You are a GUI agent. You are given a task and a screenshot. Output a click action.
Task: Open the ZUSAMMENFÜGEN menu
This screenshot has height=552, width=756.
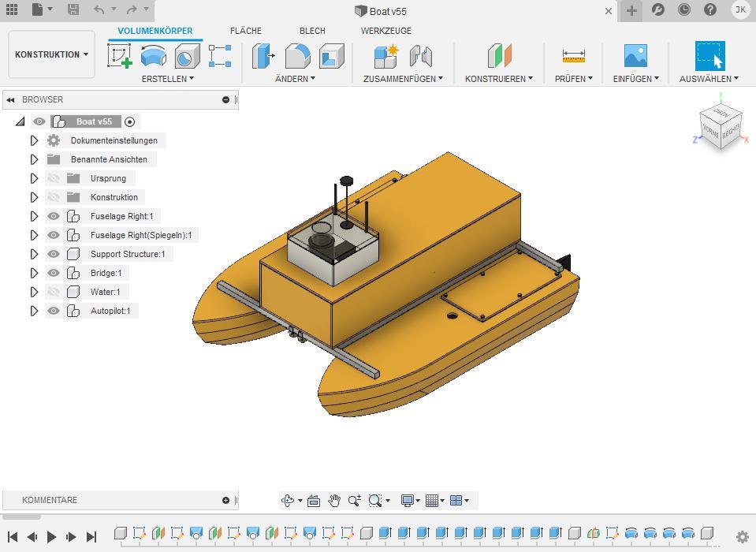(402, 79)
